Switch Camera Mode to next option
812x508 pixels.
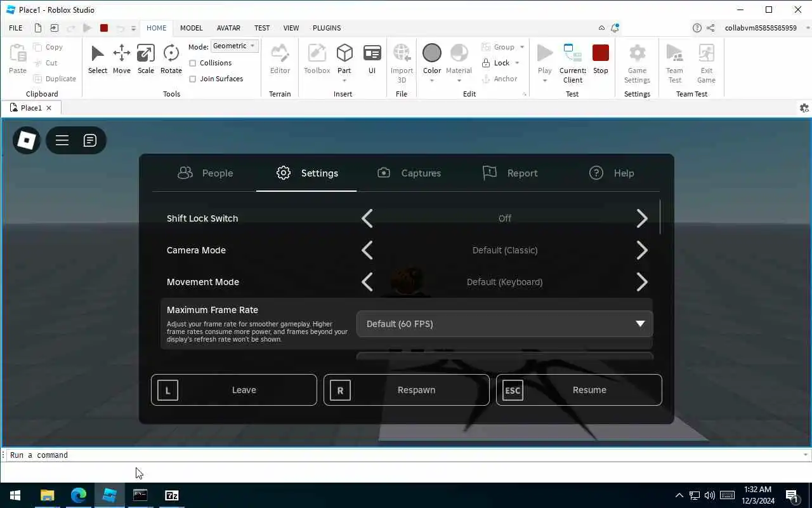pyautogui.click(x=642, y=250)
